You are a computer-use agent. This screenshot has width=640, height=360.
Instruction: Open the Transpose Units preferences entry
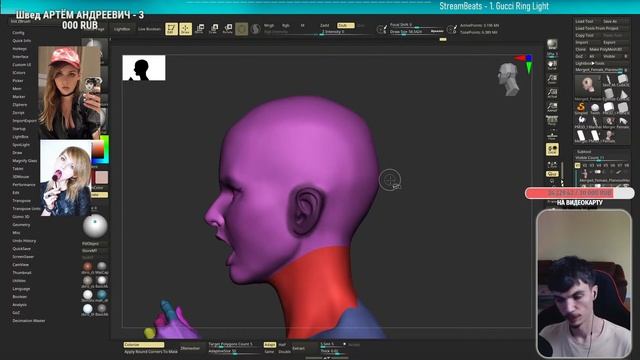click(x=27, y=209)
